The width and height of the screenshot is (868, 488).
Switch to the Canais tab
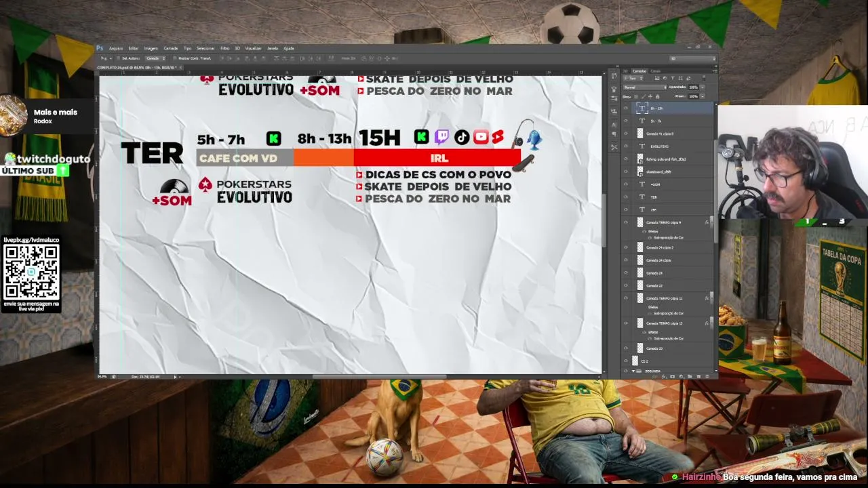coord(656,71)
